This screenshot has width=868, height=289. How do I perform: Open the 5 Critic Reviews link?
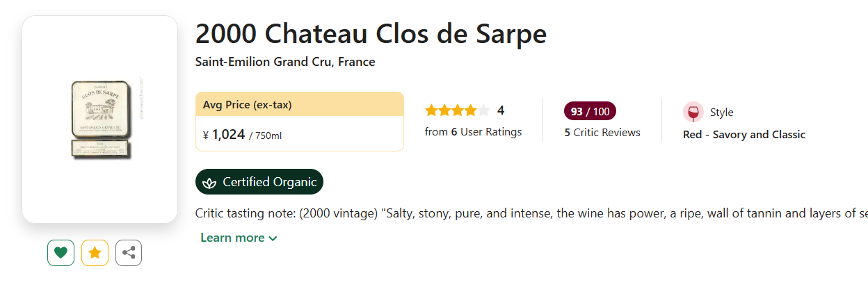pyautogui.click(x=602, y=132)
